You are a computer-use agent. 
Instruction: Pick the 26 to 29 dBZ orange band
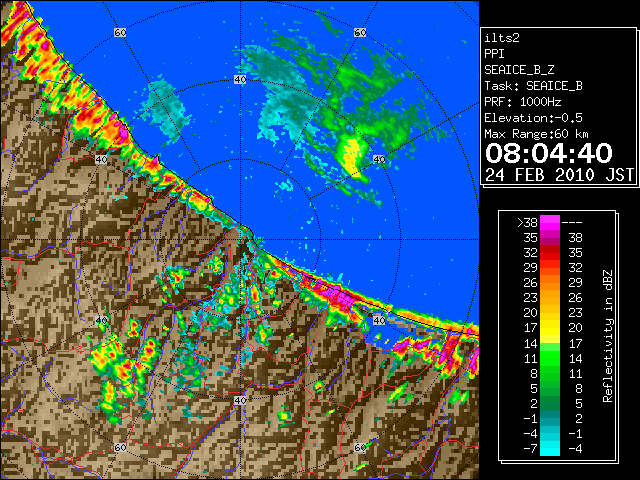point(550,283)
